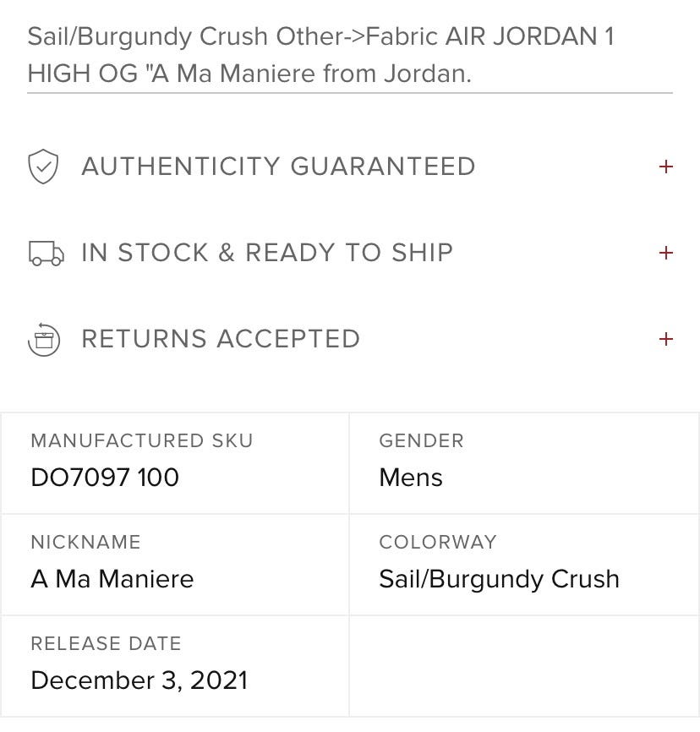This screenshot has width=700, height=732.
Task: Click the Manufactured SKU label
Action: tap(142, 440)
